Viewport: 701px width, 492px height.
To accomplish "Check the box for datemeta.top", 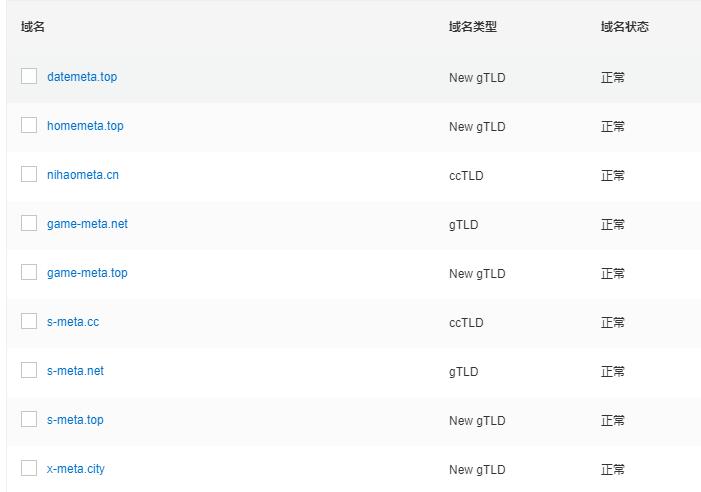I will (x=29, y=76).
